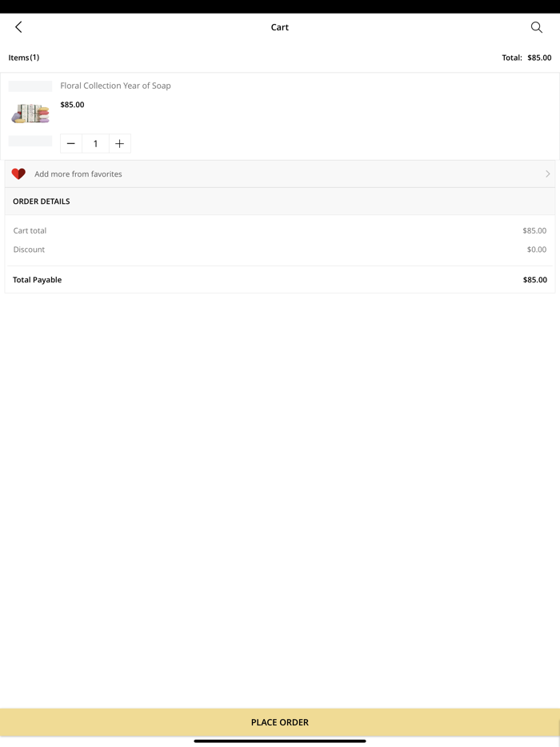The height and width of the screenshot is (747, 560).
Task: Select the quantity field showing 1
Action: click(95, 144)
